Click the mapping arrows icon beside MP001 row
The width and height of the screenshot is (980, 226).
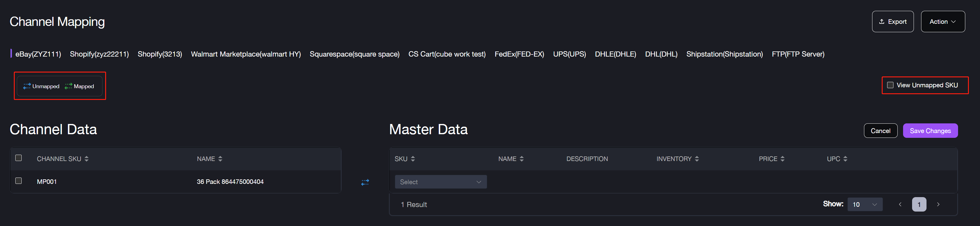click(365, 182)
